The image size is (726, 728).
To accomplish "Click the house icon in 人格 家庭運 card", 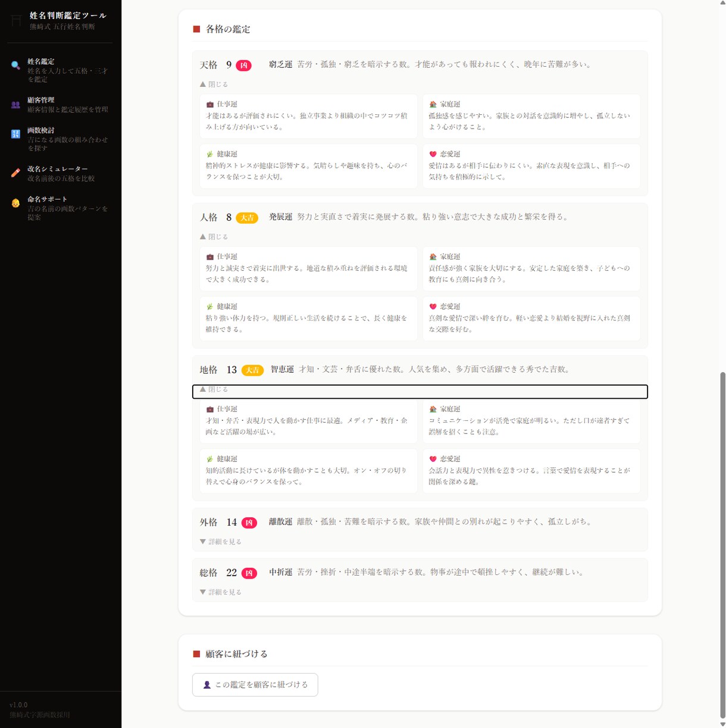I will tap(433, 257).
